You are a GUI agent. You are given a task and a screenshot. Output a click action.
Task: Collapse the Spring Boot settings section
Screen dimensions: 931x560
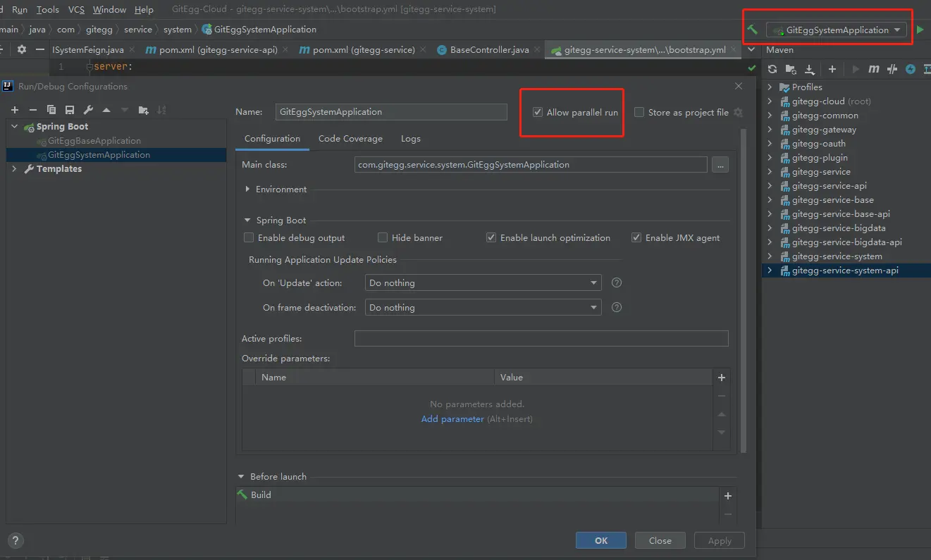pos(247,220)
